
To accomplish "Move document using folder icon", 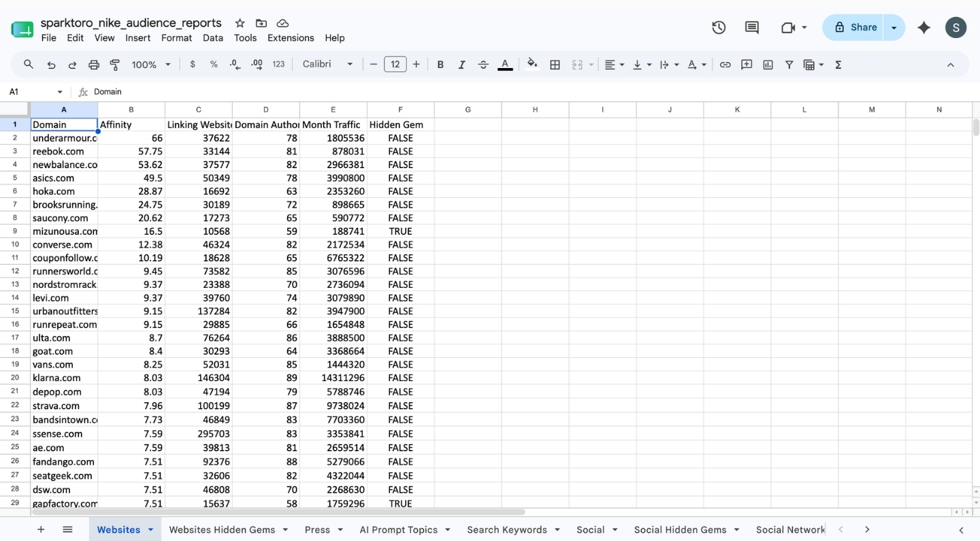I will [x=261, y=23].
